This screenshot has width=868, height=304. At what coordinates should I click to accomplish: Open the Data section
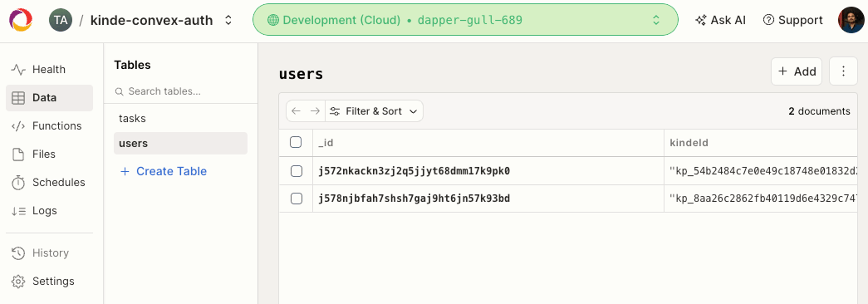(x=49, y=98)
